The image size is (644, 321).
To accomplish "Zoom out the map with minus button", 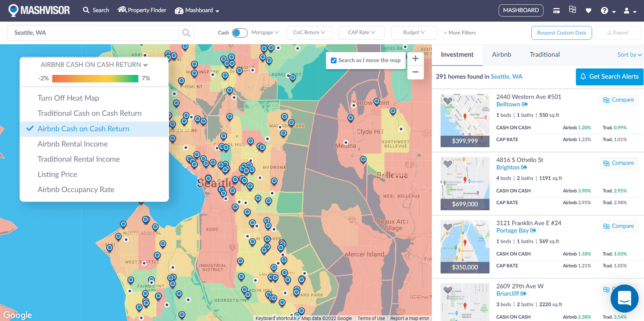I will coord(415,72).
